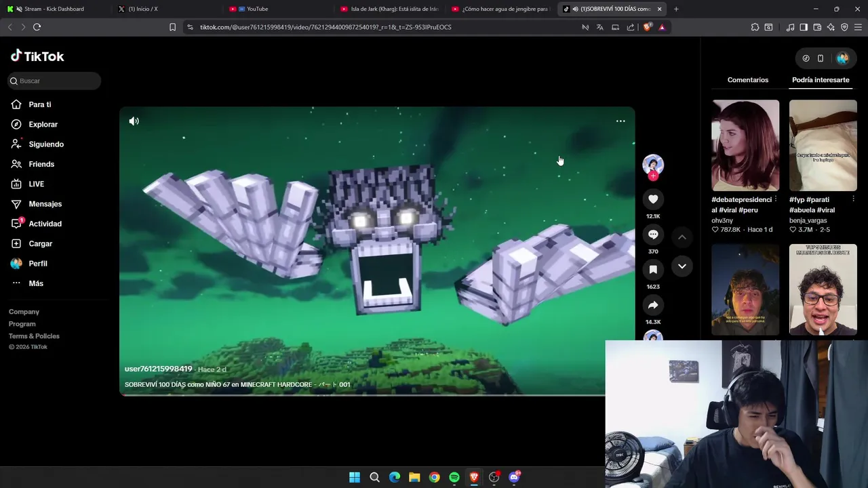
Task: Click the TikTok logo
Action: click(37, 56)
